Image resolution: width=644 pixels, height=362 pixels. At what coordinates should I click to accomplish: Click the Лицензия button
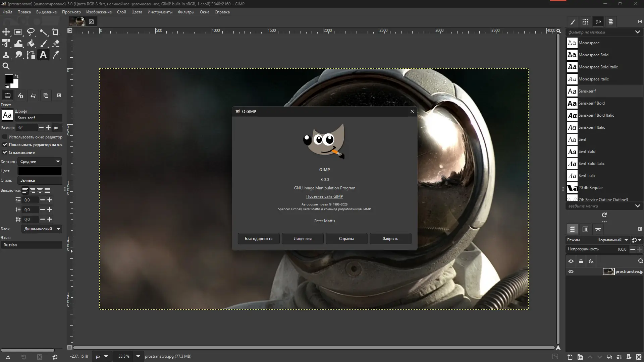(303, 239)
